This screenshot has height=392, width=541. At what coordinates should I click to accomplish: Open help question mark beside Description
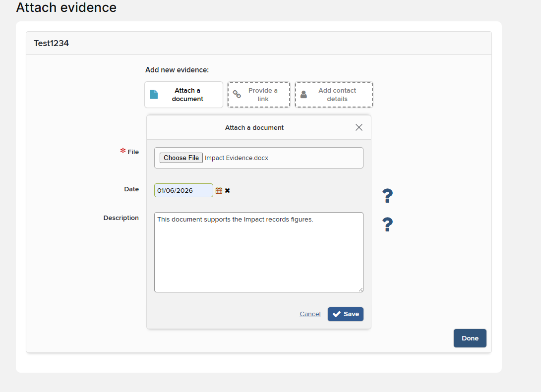coord(387,224)
